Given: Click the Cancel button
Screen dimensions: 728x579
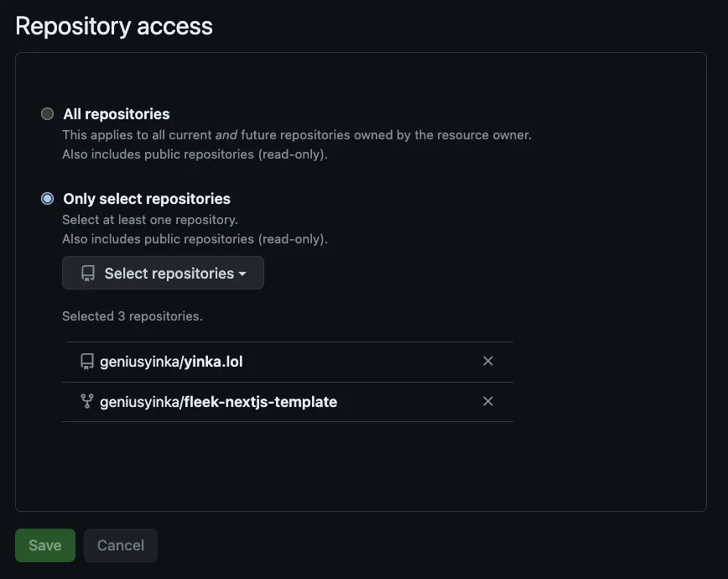Looking at the screenshot, I should [121, 545].
